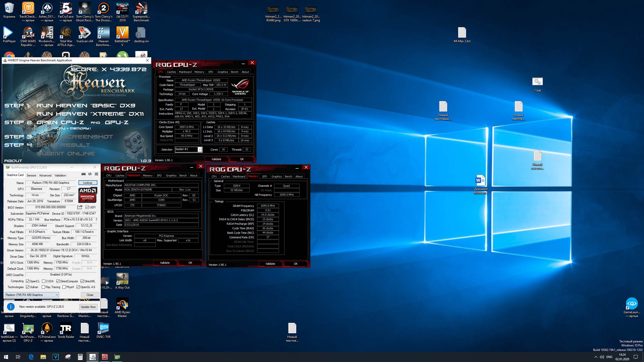Click ABOUT in the Heaven Benchmark window
Image resolution: width=644 pixels, height=362 pixels.
(13, 161)
